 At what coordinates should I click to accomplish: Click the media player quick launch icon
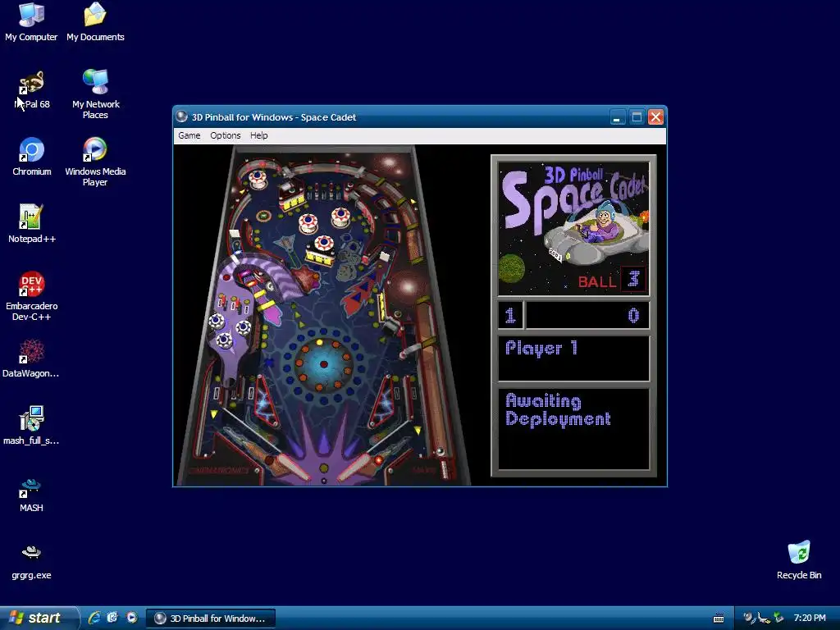click(132, 618)
